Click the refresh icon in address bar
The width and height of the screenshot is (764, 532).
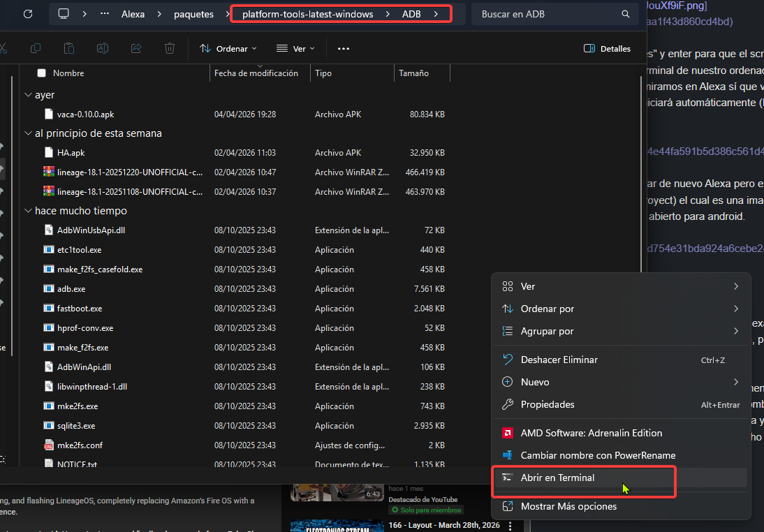pyautogui.click(x=28, y=14)
